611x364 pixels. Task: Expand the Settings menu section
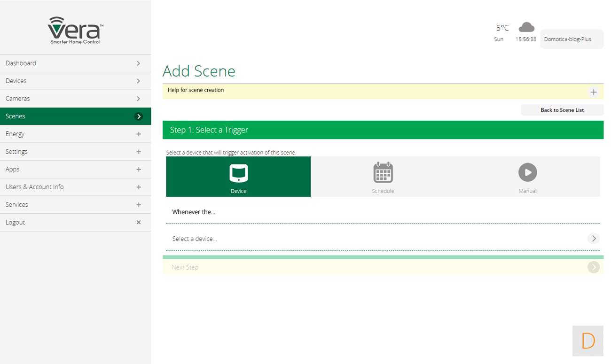click(x=138, y=152)
